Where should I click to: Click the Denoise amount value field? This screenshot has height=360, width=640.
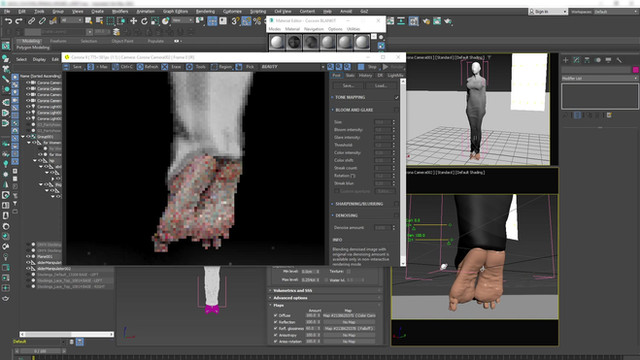click(382, 227)
